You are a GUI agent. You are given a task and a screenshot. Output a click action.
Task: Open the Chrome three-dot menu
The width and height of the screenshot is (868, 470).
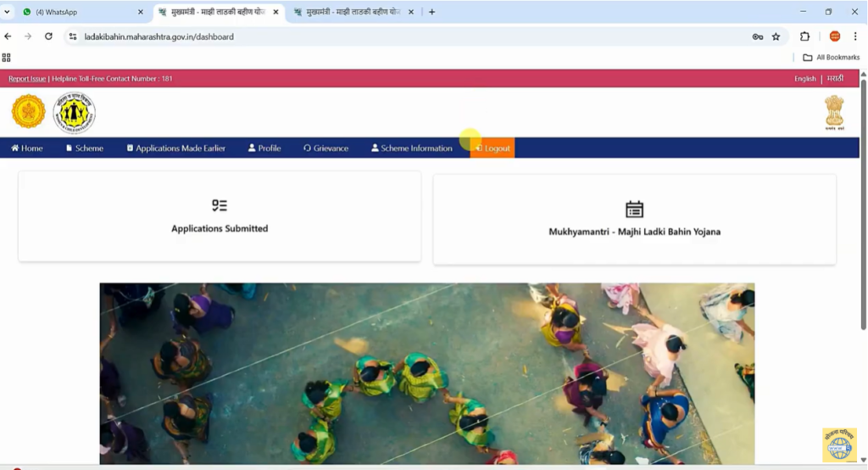pyautogui.click(x=855, y=36)
